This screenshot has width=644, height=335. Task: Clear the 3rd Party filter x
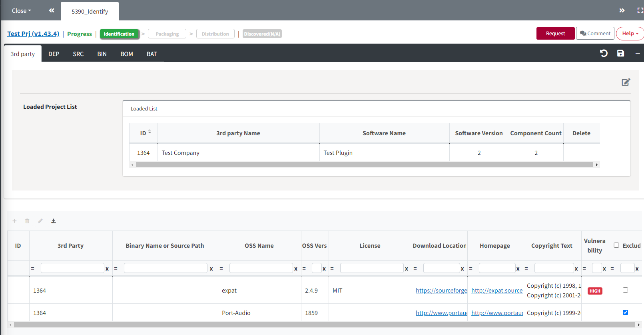[x=107, y=269]
